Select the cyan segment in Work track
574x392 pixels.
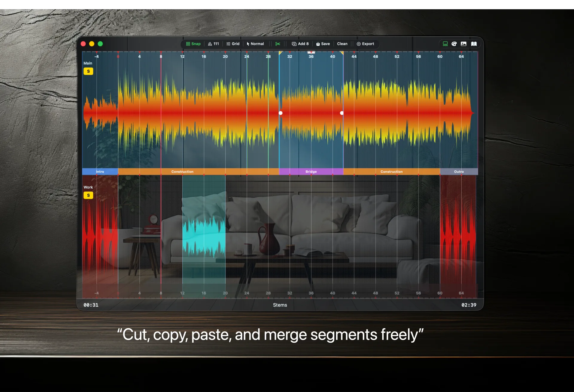204,236
